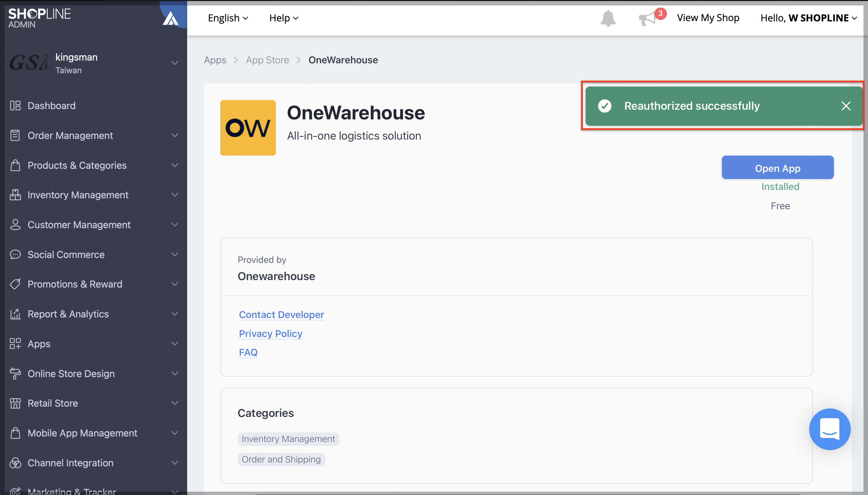Select Channel Integration menu item
This screenshot has width=868, height=495.
pos(71,463)
